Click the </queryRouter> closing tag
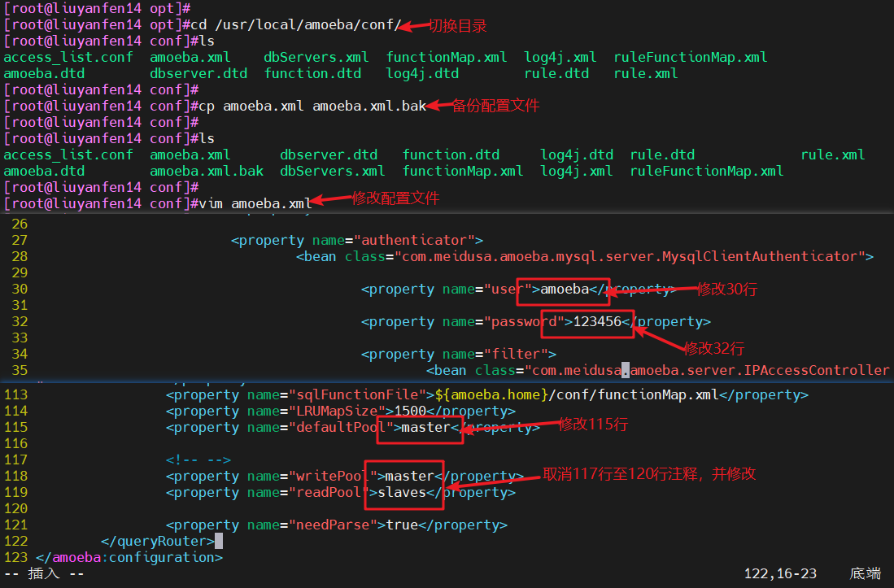Image resolution: width=894 pixels, height=588 pixels. [x=157, y=542]
